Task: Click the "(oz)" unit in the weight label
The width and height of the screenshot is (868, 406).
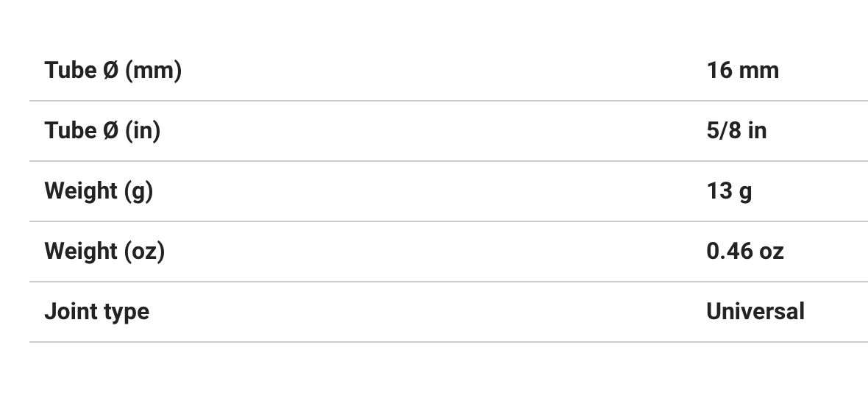Action: click(x=144, y=252)
